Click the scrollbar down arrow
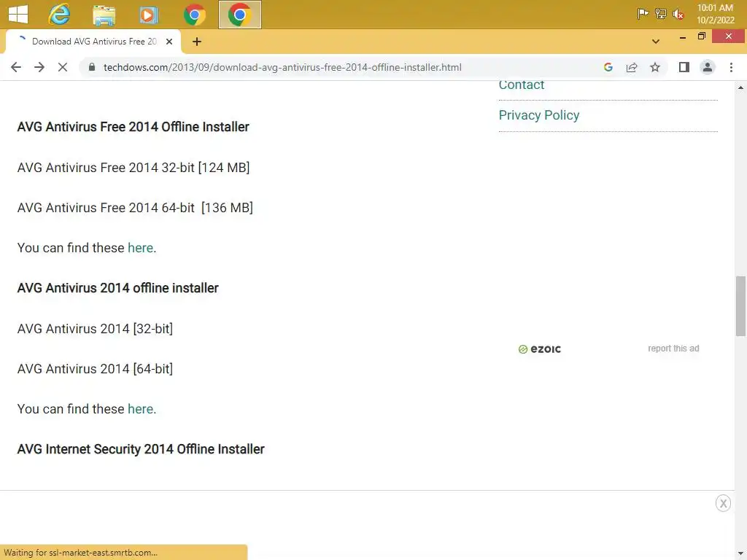Screen dimensions: 747x560 click(740, 554)
